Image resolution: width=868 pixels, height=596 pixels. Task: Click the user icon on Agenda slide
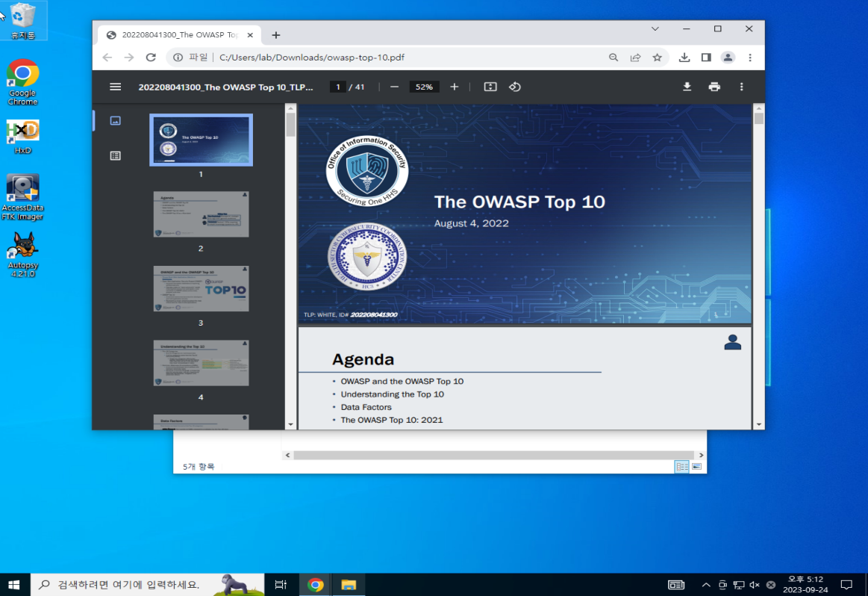click(732, 342)
